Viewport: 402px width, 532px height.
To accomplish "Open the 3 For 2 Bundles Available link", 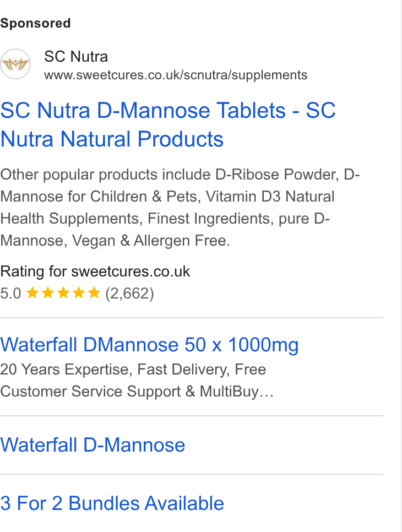I will 112,503.
